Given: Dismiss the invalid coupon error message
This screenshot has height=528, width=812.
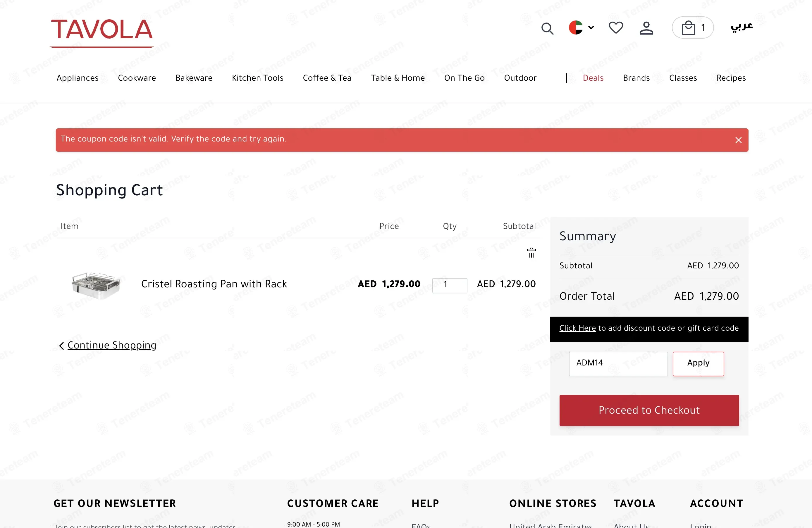Looking at the screenshot, I should (738, 140).
